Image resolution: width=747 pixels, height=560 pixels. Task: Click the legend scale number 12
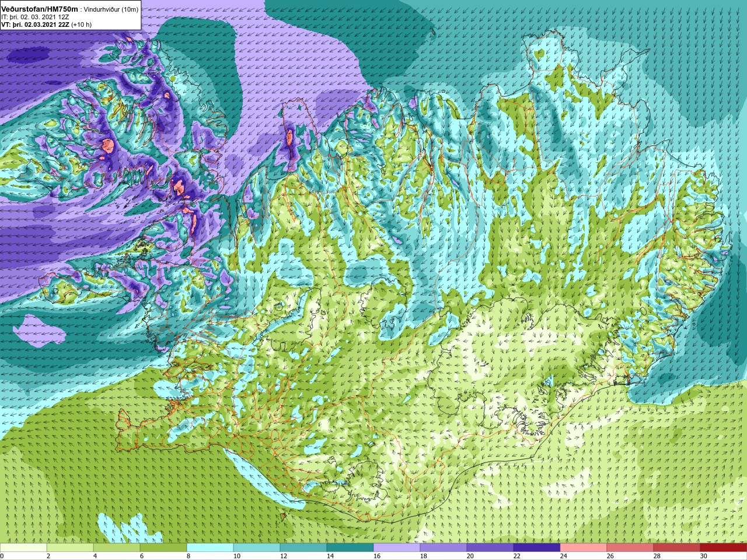[283, 556]
